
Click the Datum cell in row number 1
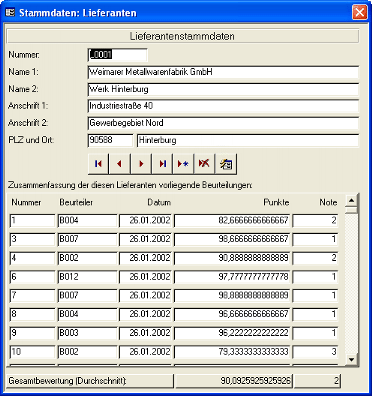(x=145, y=221)
